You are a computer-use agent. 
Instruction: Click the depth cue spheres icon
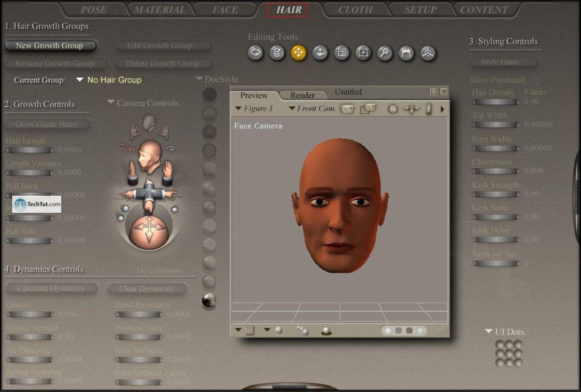point(303,330)
